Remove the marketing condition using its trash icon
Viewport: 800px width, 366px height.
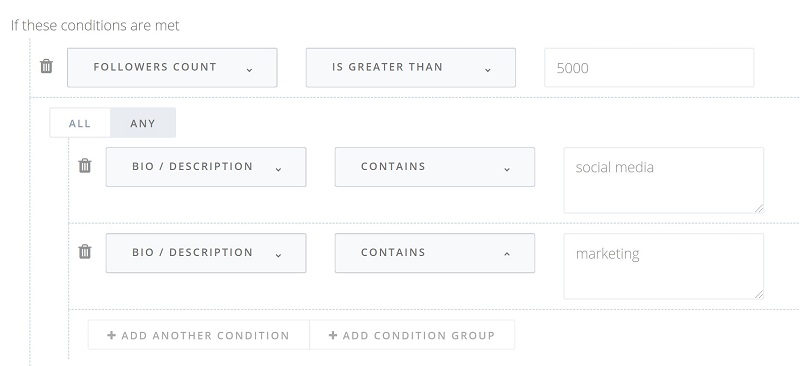pyautogui.click(x=85, y=251)
